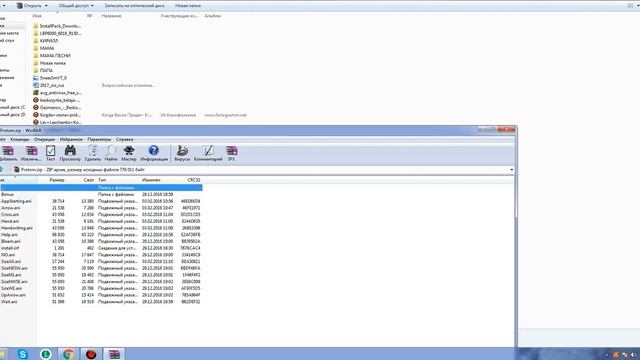The width and height of the screenshot is (640, 360).
Task: Click the Найти (Find) magnifier icon
Action: tap(111, 153)
